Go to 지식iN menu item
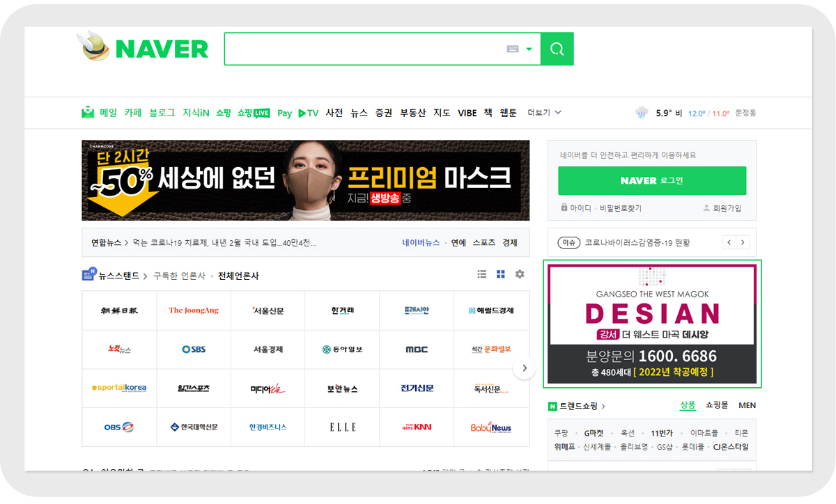Screen dimensions: 836x504 coord(196,113)
